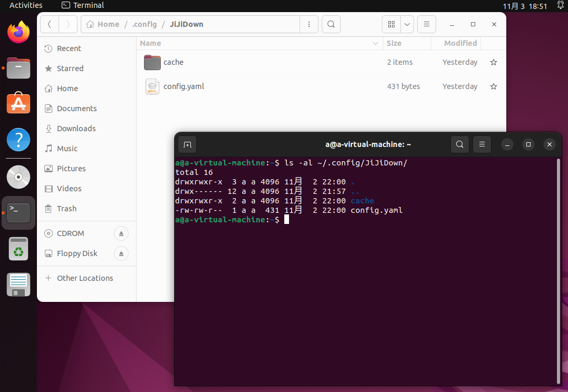Click Home in the path bar
This screenshot has height=392, width=568.
[103, 24]
